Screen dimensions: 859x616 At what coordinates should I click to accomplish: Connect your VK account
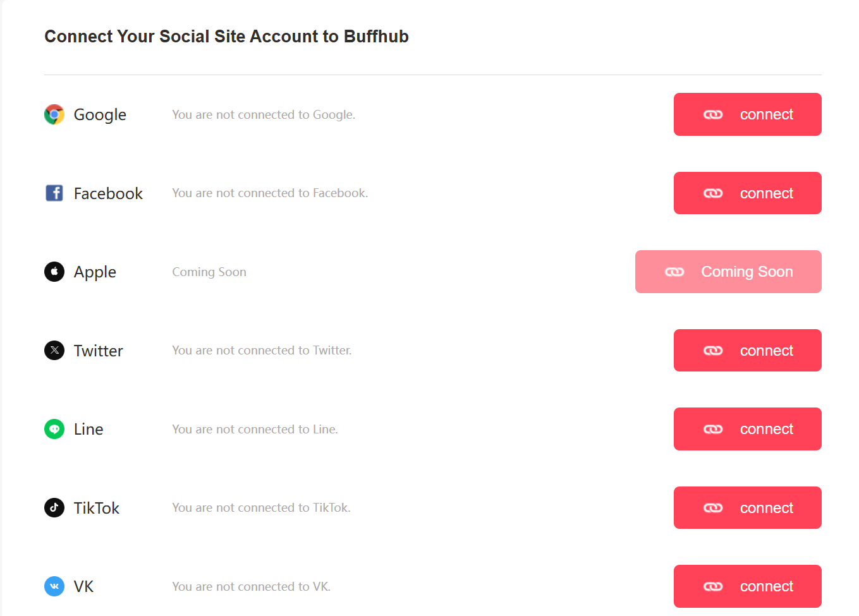tap(748, 586)
